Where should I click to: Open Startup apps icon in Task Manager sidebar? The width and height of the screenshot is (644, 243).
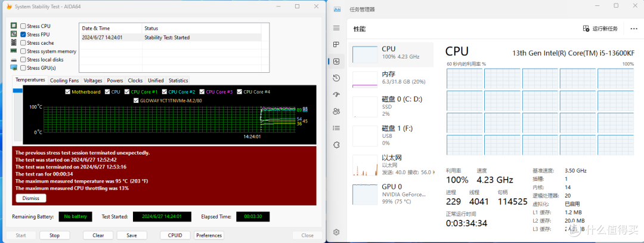(336, 94)
